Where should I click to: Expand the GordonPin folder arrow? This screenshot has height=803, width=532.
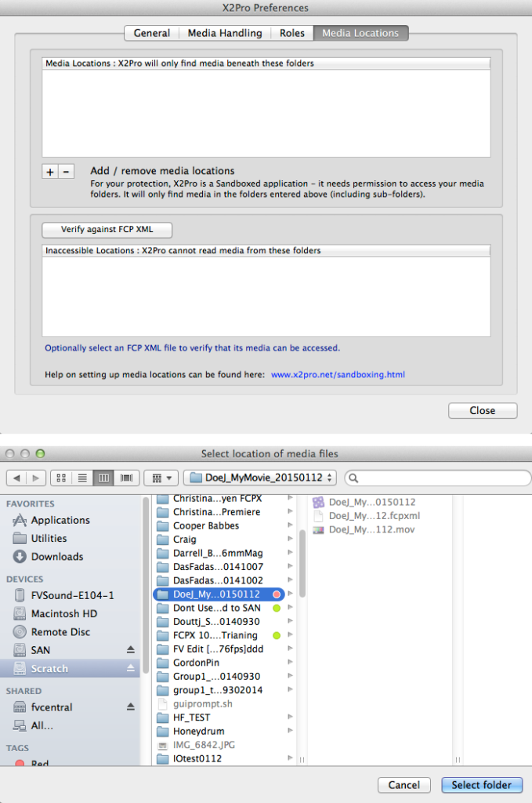click(290, 662)
